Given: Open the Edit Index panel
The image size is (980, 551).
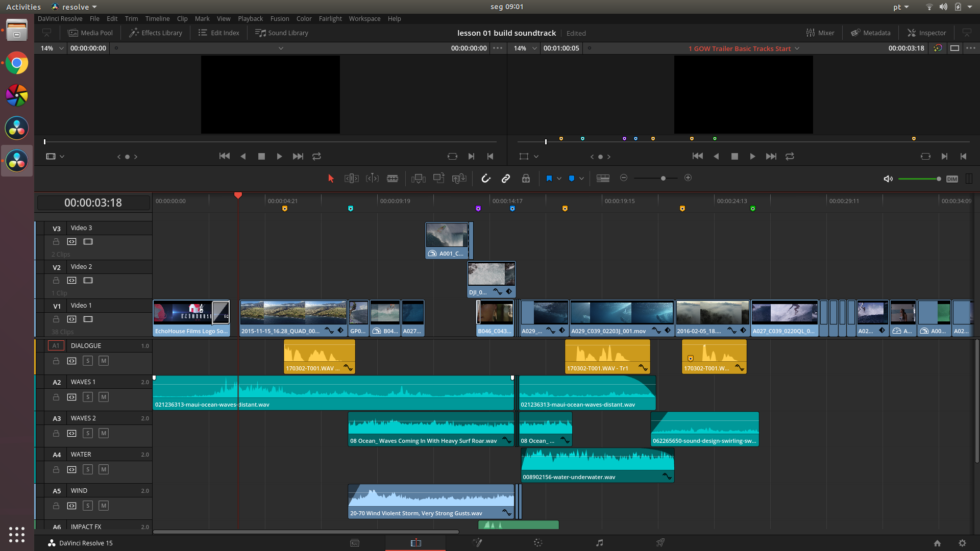Looking at the screenshot, I should 218,33.
